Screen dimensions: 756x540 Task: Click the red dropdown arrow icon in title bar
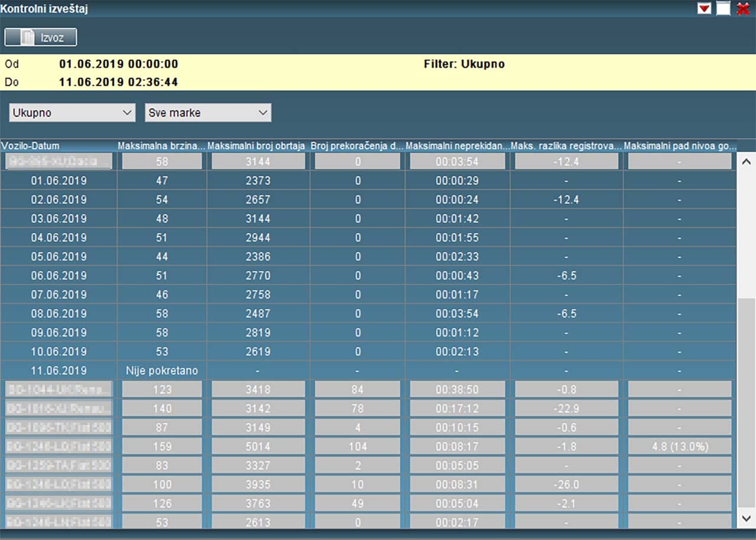(704, 8)
